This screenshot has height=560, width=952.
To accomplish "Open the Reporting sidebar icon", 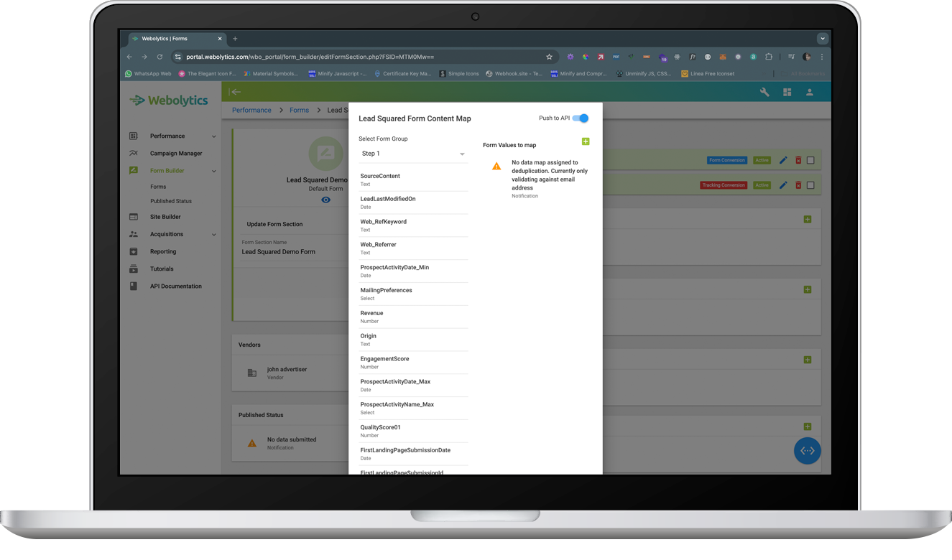I will click(134, 252).
